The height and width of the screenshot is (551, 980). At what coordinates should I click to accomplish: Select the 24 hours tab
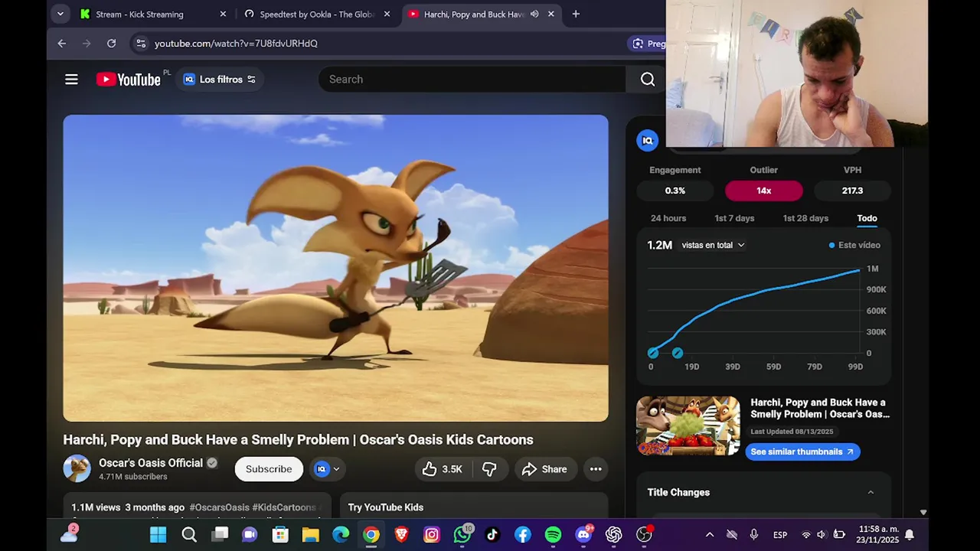668,218
